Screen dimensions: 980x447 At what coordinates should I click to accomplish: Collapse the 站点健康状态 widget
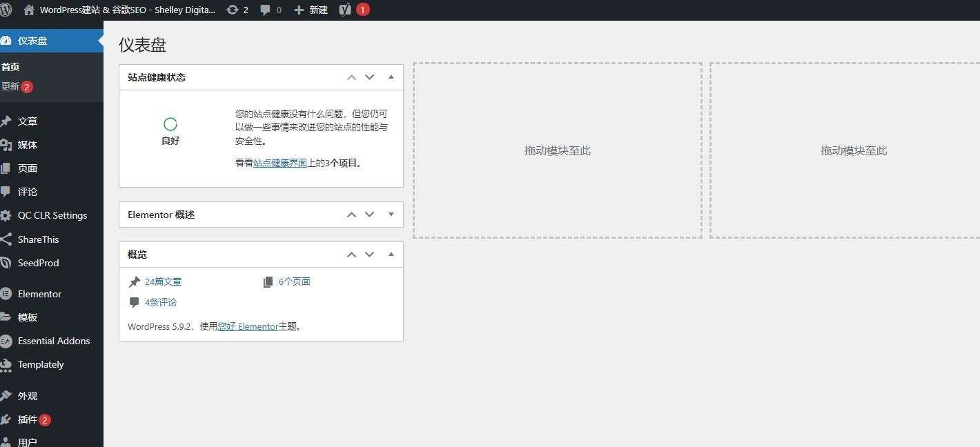click(391, 77)
